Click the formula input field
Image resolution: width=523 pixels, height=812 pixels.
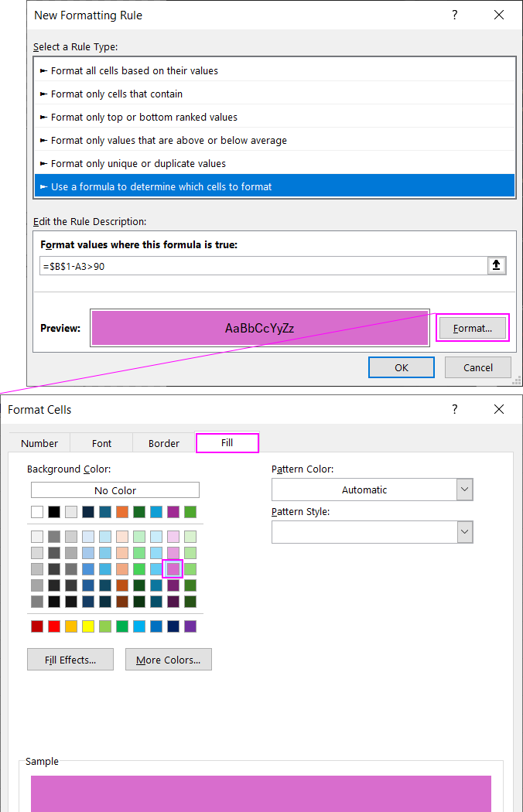click(x=263, y=266)
